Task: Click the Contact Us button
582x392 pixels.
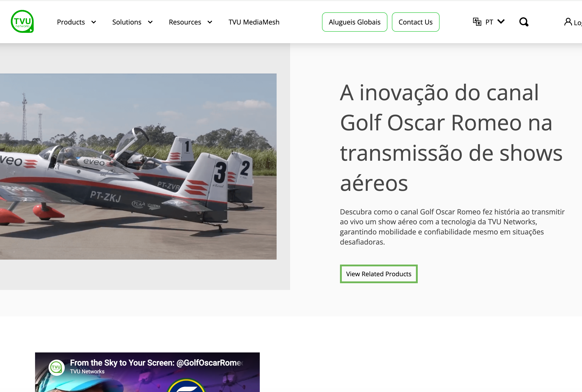Action: tap(415, 22)
